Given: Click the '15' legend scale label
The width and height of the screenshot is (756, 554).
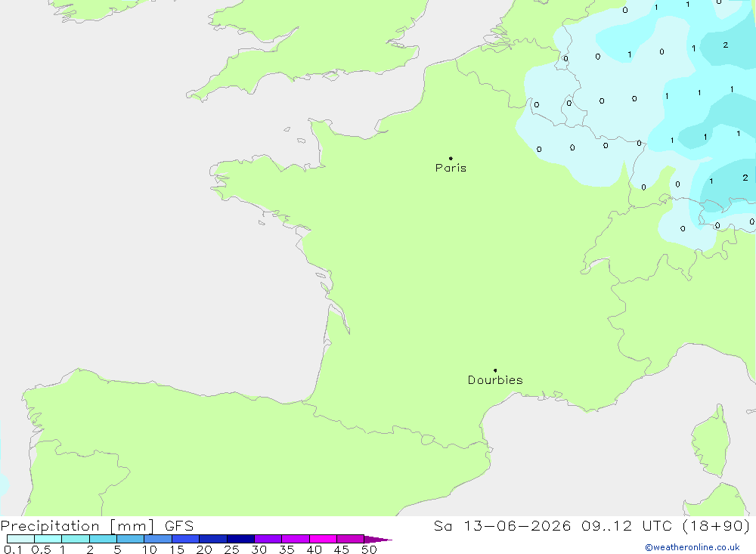Looking at the screenshot, I should tap(177, 549).
